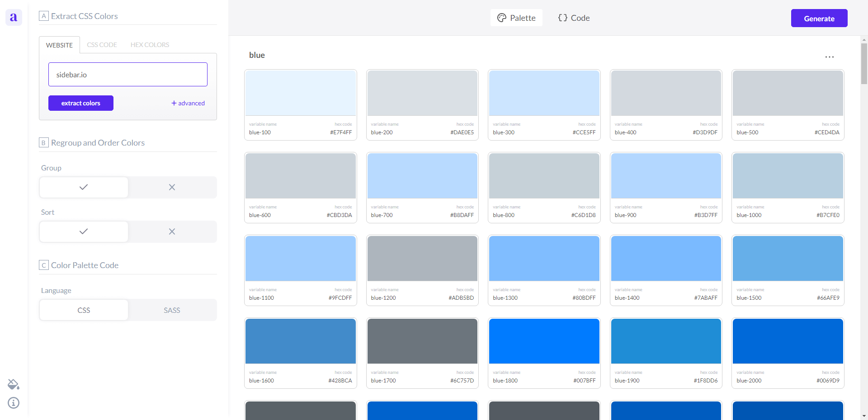Disable sorting with the Sort X
The height and width of the screenshot is (420, 868).
click(x=172, y=231)
